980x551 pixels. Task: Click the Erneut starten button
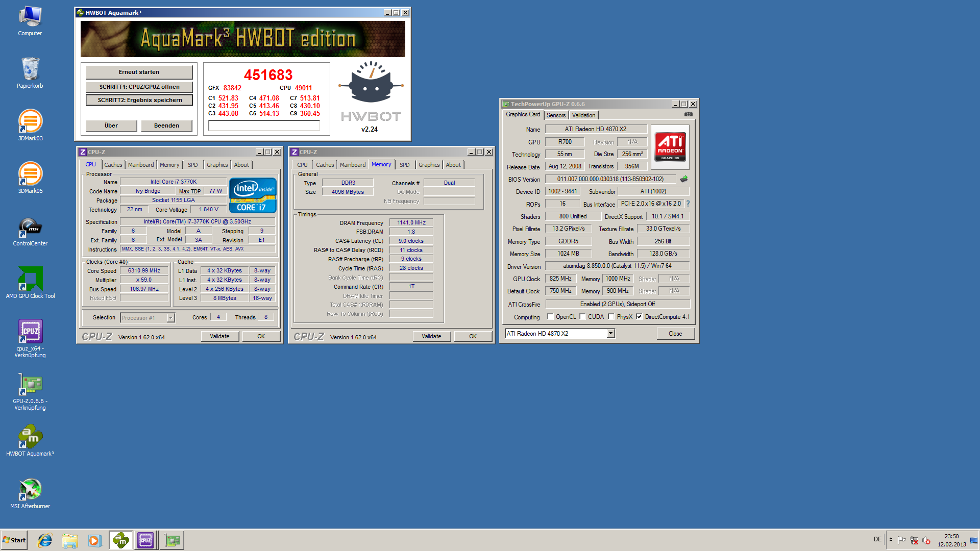139,72
